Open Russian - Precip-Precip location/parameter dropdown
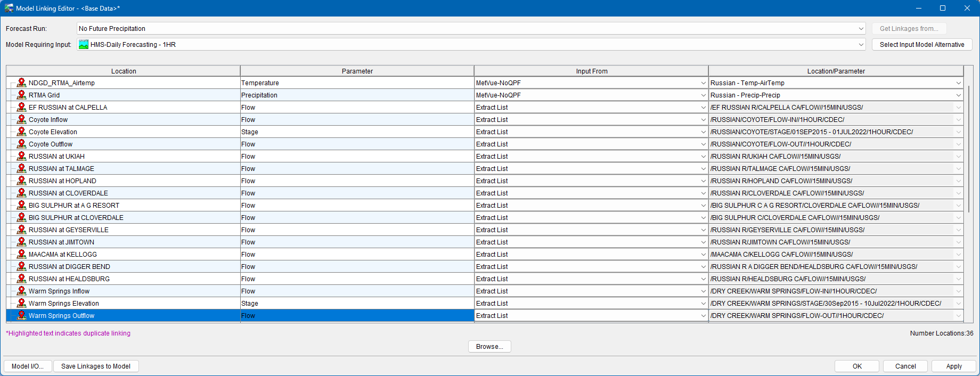This screenshot has height=376, width=980. (958, 95)
